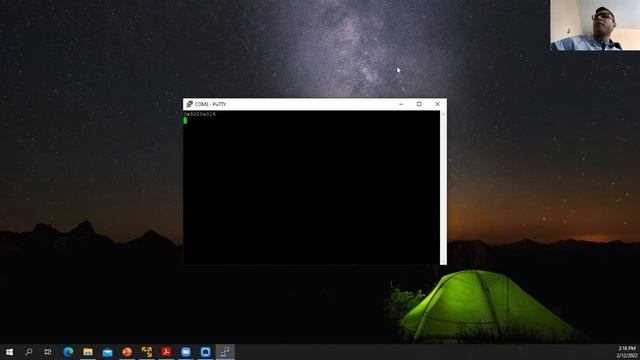Click the PuTTY terminal scrollbar

[443, 187]
